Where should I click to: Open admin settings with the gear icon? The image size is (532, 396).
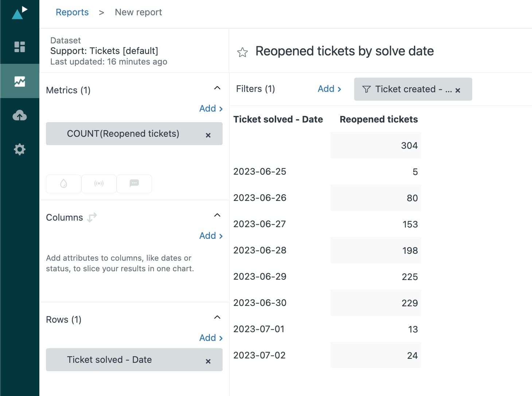[20, 149]
